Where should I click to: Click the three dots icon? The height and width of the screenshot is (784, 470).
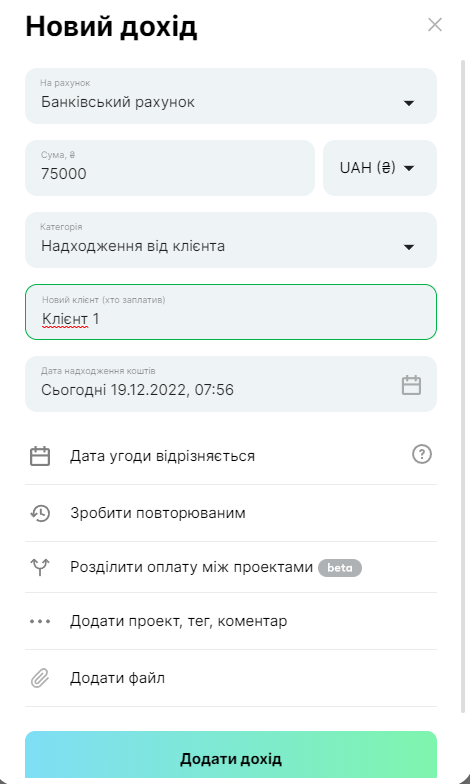pos(40,622)
